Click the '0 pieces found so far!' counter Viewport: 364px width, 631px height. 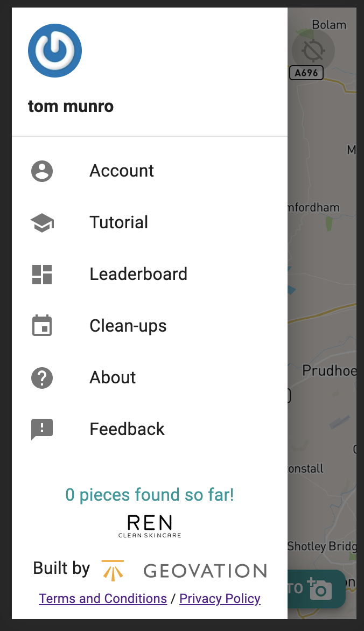coord(150,495)
